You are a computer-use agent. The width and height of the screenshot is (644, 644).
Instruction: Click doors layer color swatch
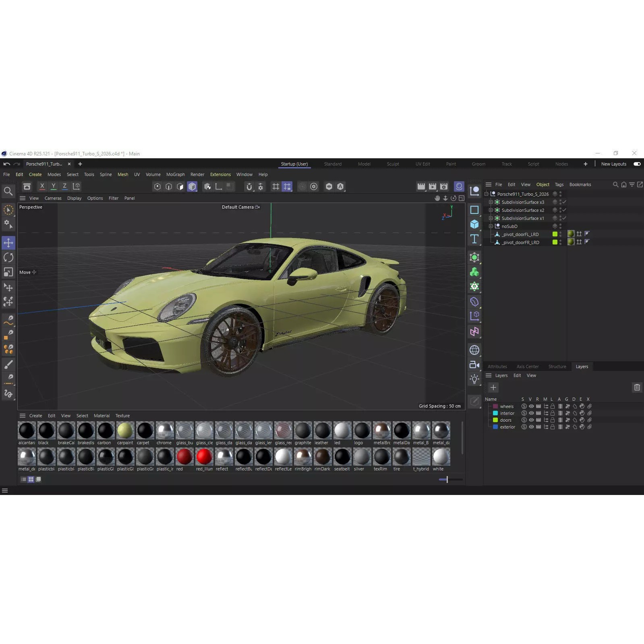pos(495,420)
